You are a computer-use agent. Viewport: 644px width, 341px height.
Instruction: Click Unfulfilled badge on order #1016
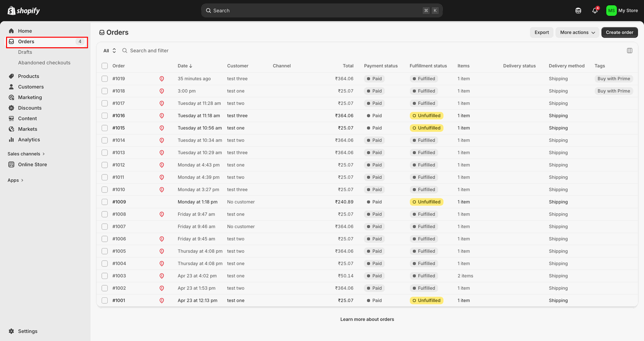point(426,116)
